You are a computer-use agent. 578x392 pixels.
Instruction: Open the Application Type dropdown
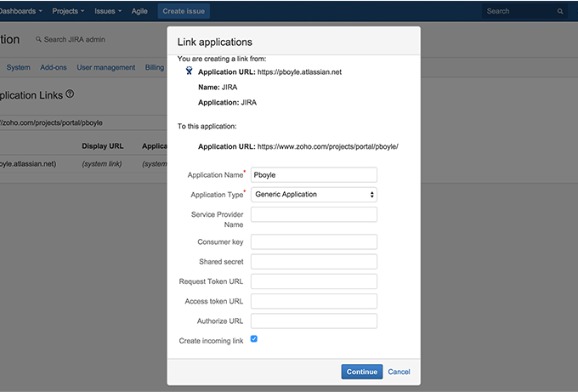tap(314, 195)
